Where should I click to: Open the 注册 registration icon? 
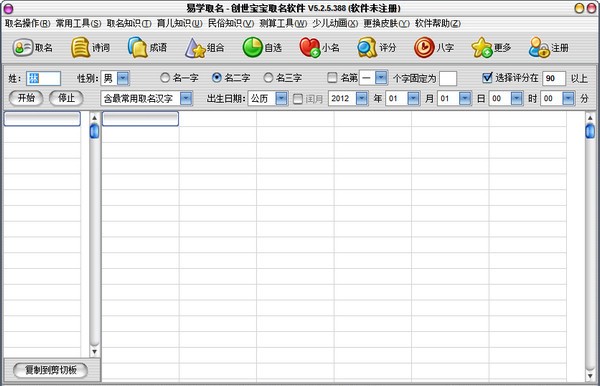point(549,48)
